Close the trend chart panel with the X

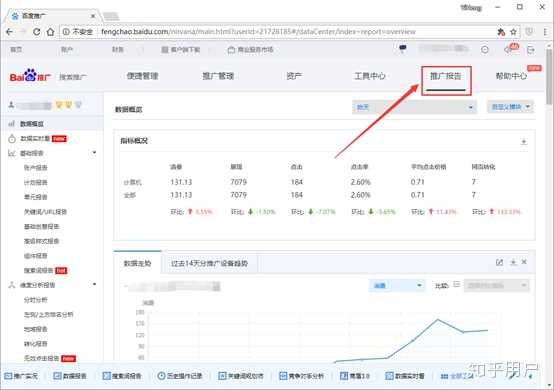pyautogui.click(x=524, y=262)
